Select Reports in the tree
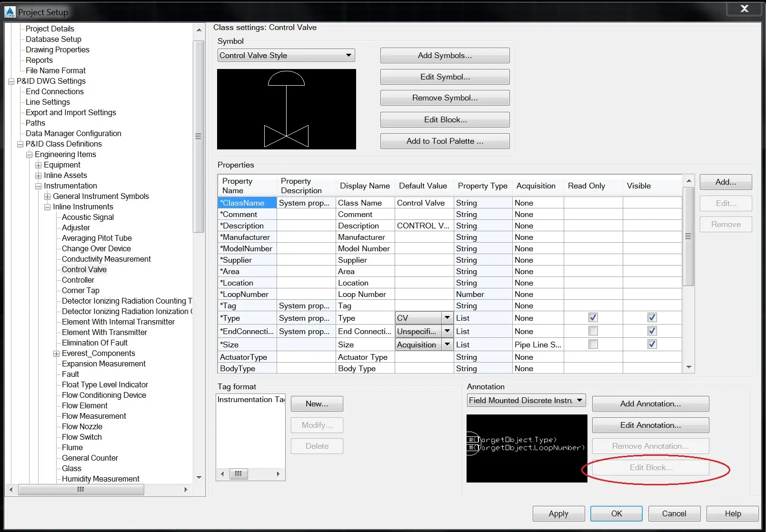Image resolution: width=766 pixels, height=532 pixels. point(39,60)
